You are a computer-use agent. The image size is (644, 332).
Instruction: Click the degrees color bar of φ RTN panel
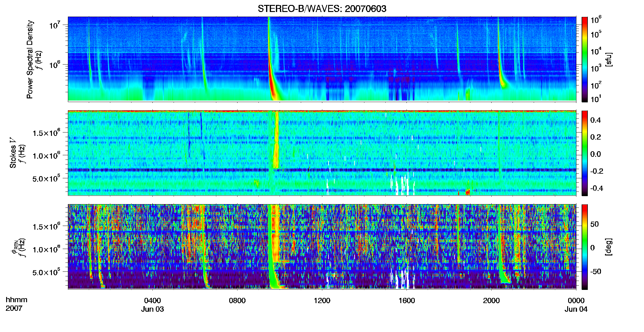tap(584, 247)
